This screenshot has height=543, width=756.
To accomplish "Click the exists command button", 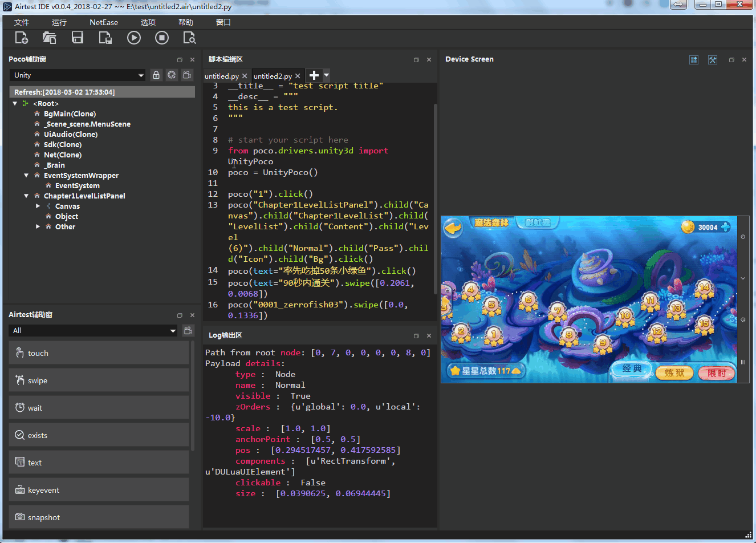I will pos(99,435).
